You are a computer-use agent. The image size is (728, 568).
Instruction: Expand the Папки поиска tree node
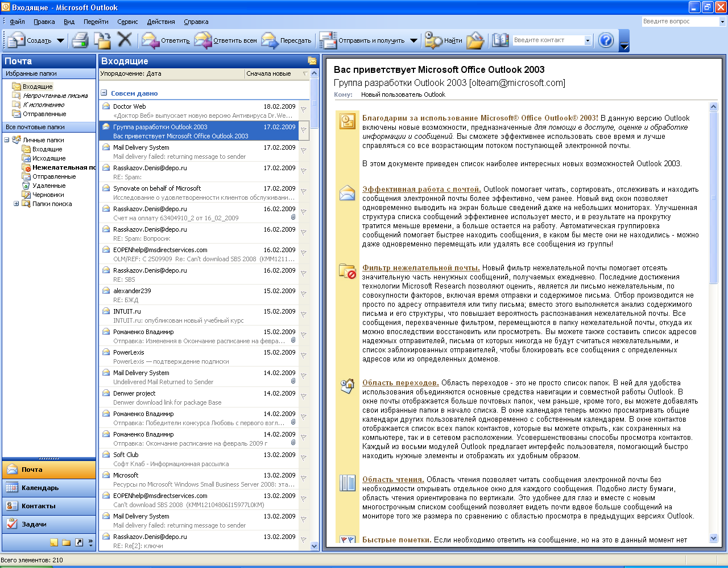(16, 203)
